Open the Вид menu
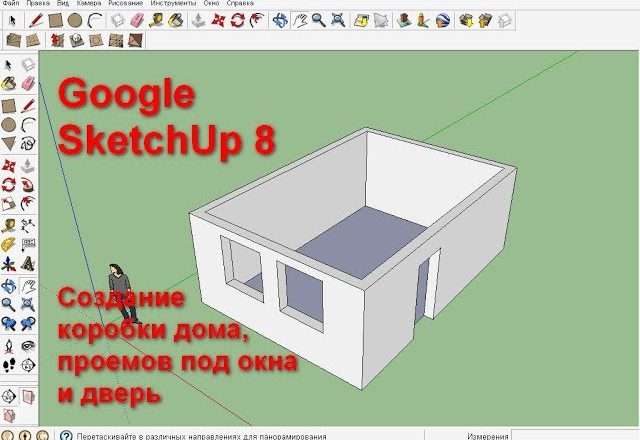Screen dimensions: 640x440 (62, 3)
